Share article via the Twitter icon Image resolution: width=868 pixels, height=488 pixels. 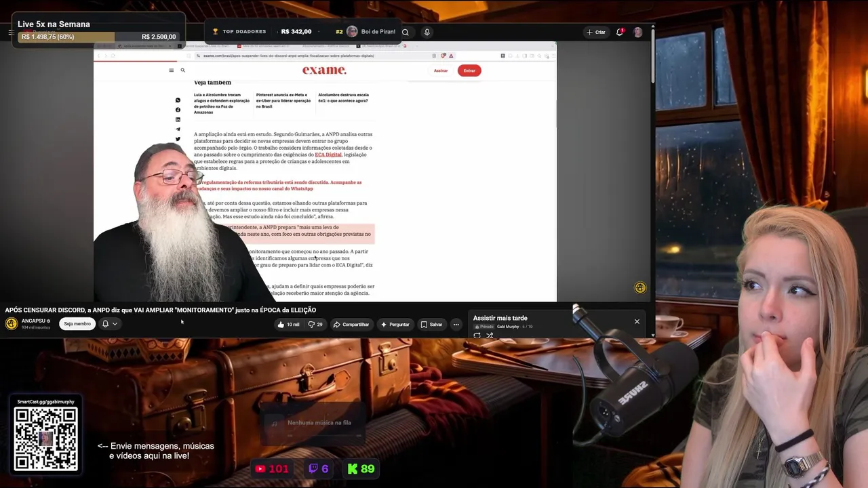pyautogui.click(x=178, y=139)
